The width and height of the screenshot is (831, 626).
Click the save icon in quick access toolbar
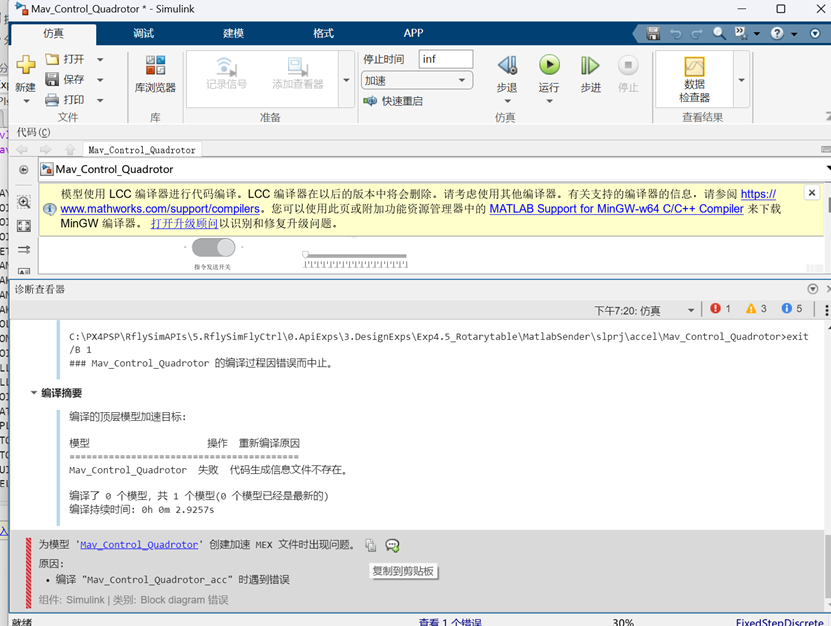653,33
